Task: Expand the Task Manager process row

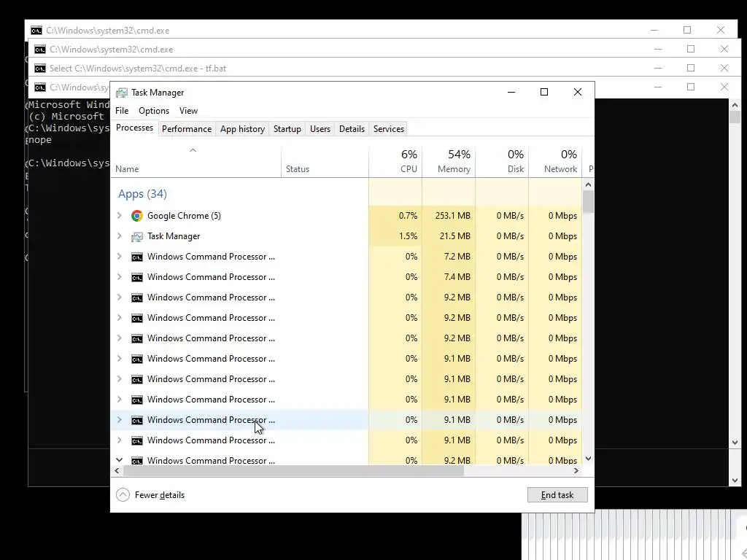Action: (120, 236)
